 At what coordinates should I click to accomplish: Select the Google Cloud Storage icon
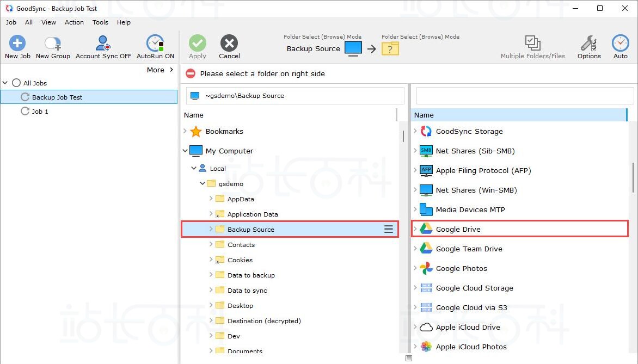(x=426, y=288)
